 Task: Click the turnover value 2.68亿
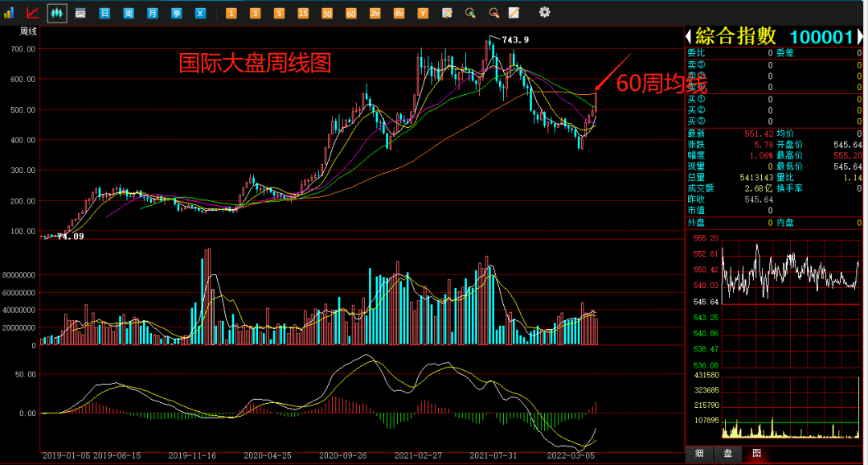coord(759,188)
